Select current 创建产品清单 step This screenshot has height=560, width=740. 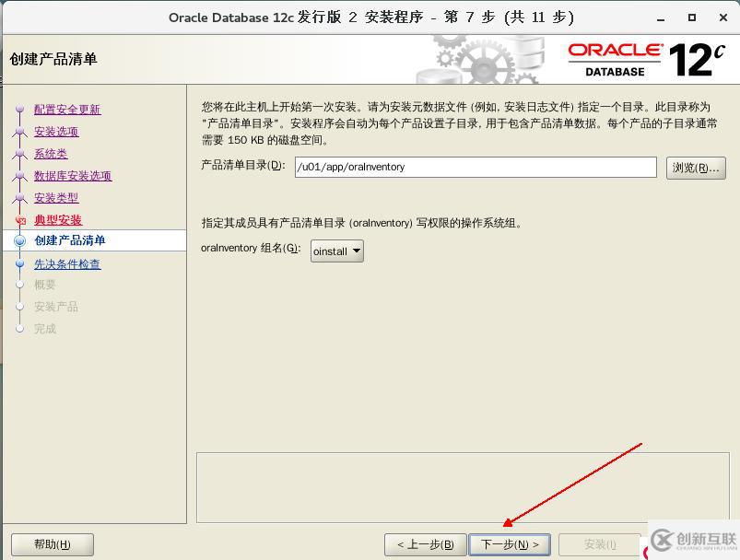coord(70,240)
